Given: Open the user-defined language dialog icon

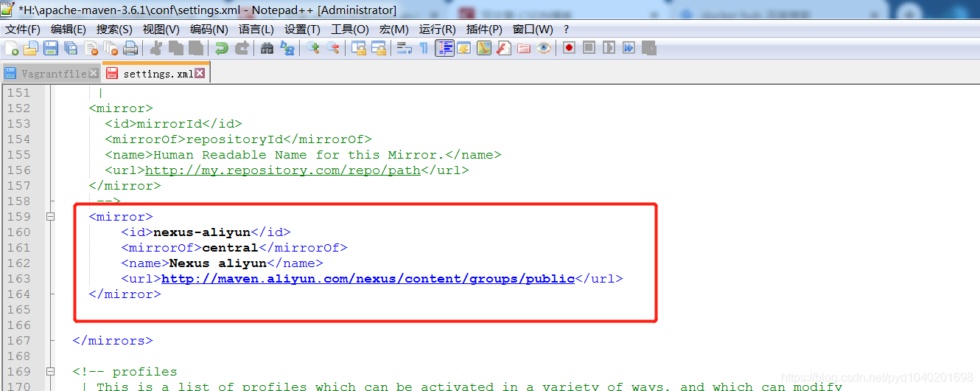Looking at the screenshot, I should click(x=464, y=48).
